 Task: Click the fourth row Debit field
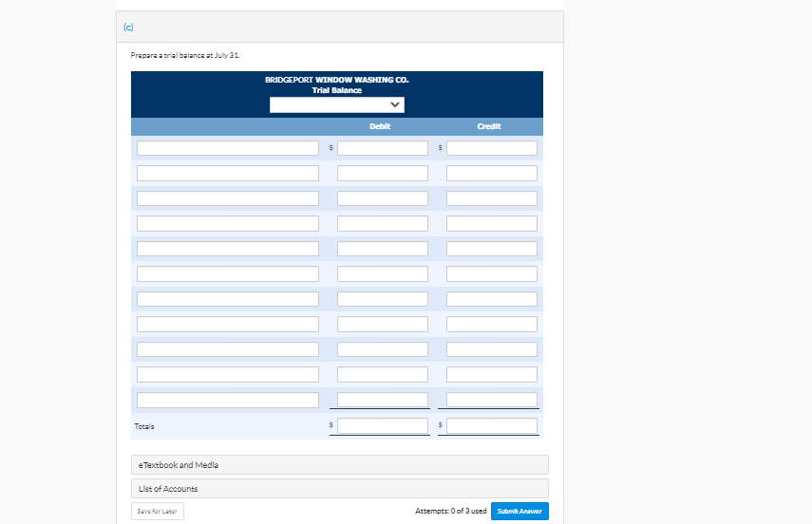click(x=383, y=224)
